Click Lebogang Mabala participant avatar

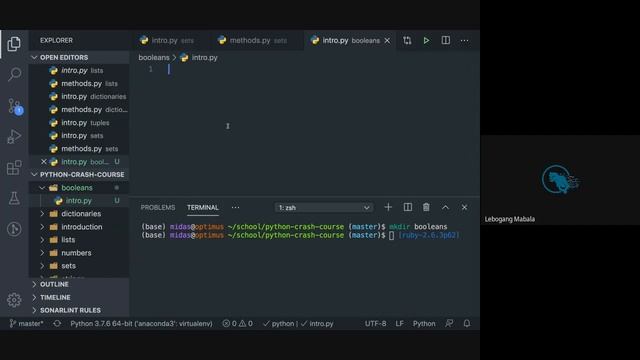tap(560, 180)
